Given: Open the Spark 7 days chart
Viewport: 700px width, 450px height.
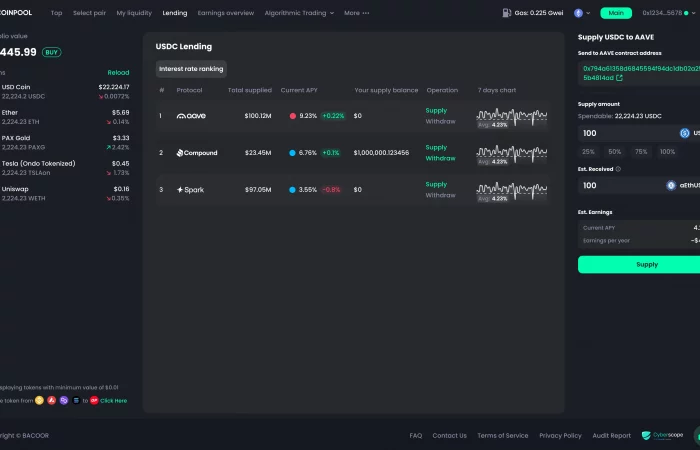Looking at the screenshot, I should (x=512, y=192).
